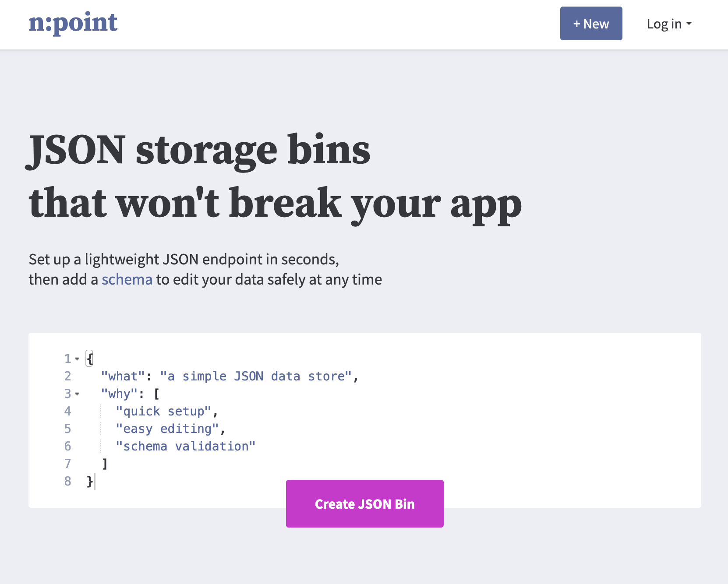Select gutter line number 4
728x584 pixels.
67,412
